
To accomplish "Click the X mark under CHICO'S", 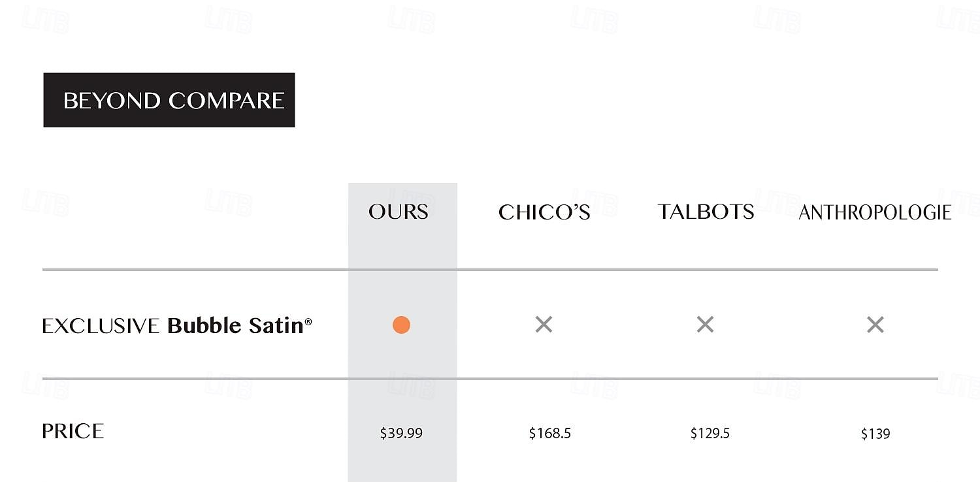I will click(x=544, y=324).
